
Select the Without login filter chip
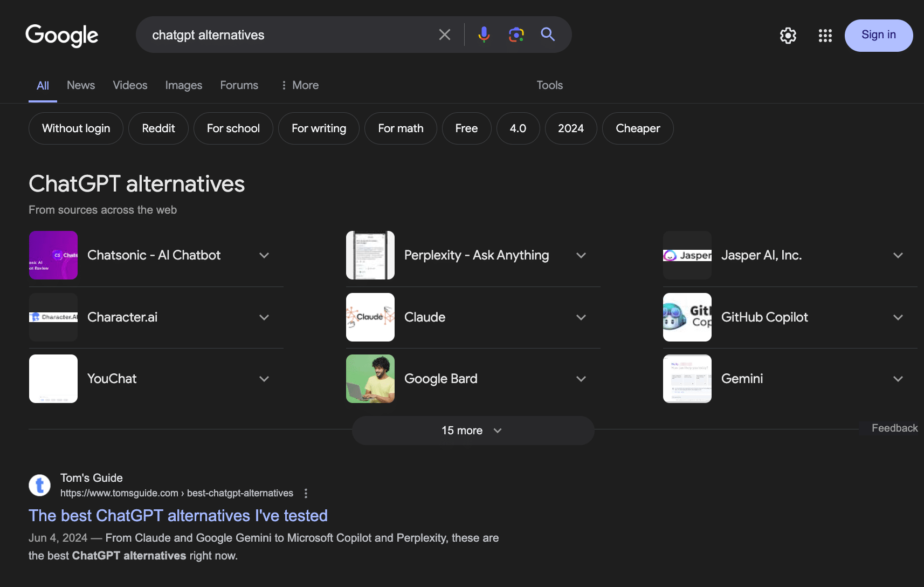point(76,128)
